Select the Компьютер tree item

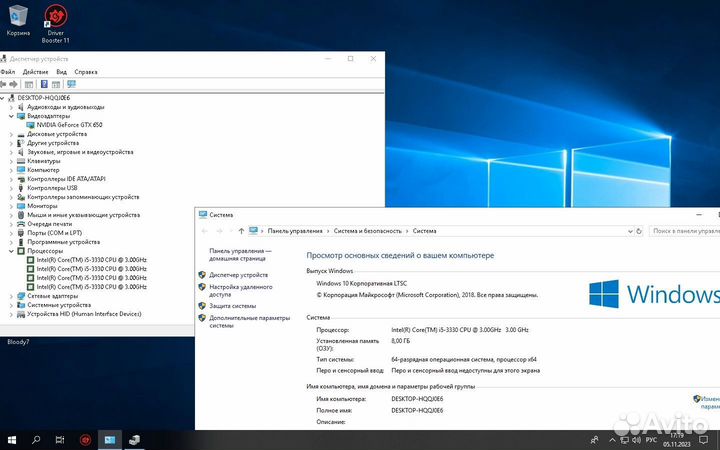coord(43,170)
